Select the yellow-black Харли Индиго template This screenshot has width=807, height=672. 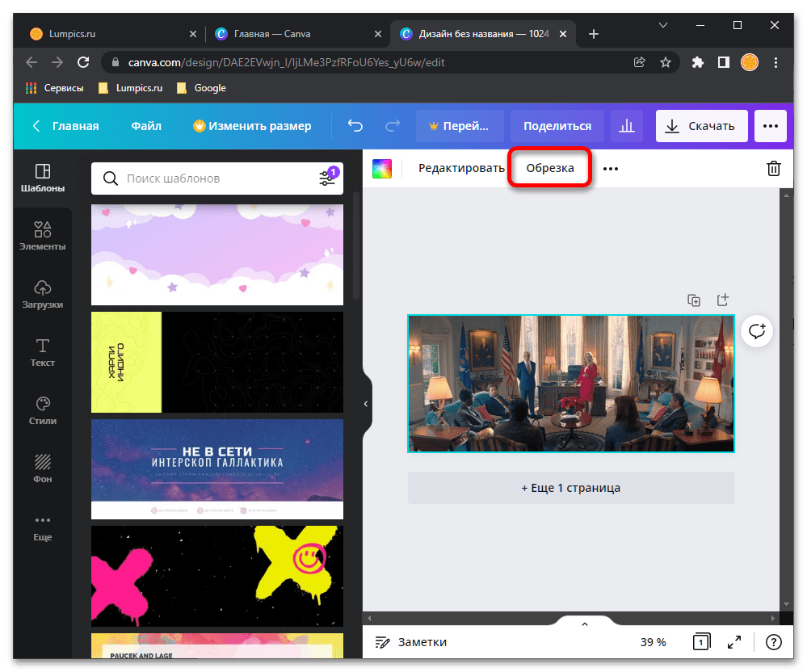tap(216, 362)
